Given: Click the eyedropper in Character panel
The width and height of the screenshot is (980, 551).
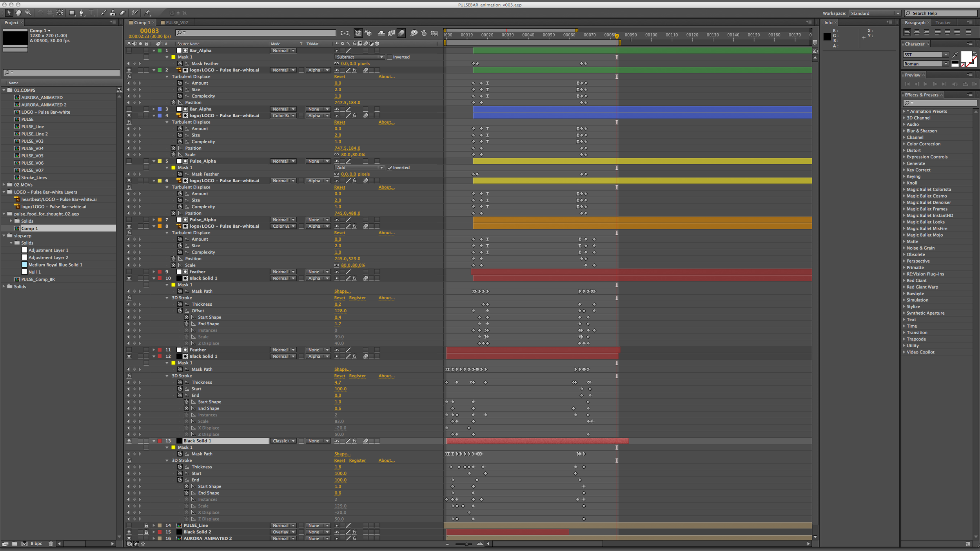Looking at the screenshot, I should click(x=955, y=54).
